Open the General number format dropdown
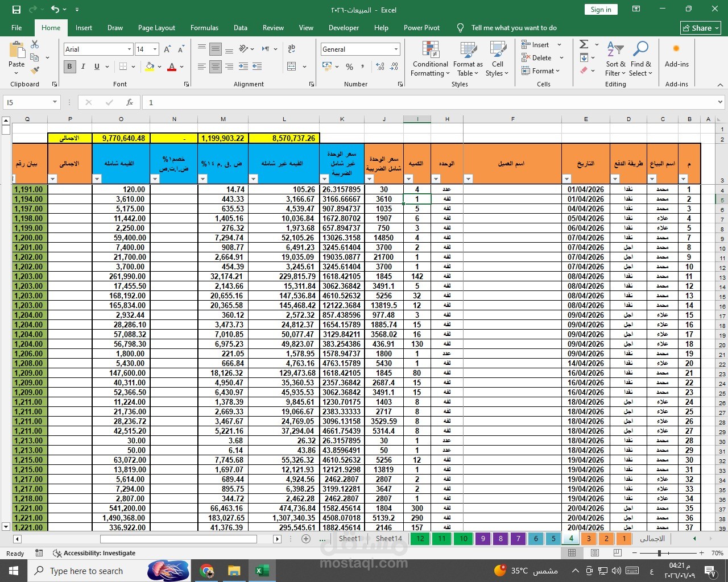Screen dimensions: 728x582 click(361, 49)
